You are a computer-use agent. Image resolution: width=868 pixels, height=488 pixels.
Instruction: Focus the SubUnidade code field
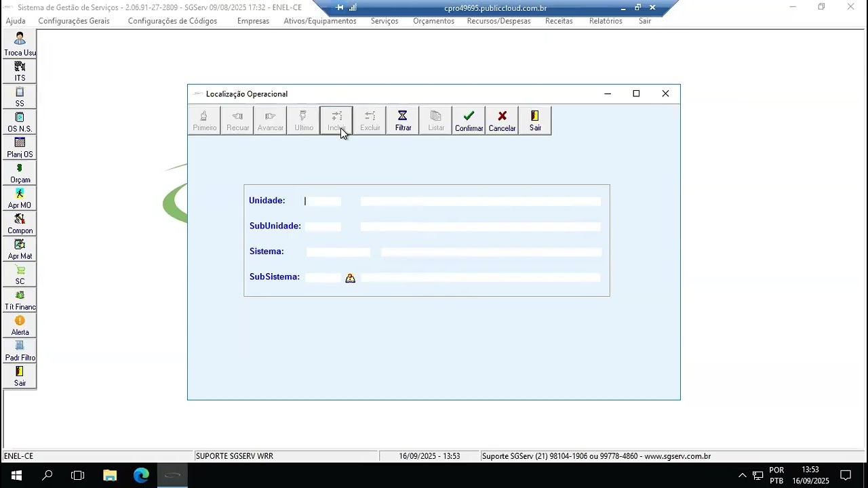coord(323,226)
